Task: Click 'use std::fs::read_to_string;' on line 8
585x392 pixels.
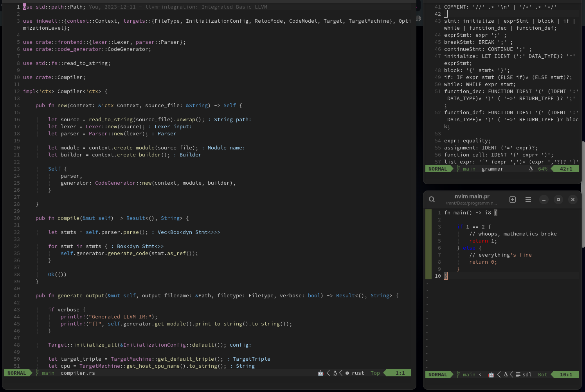Action: point(67,63)
